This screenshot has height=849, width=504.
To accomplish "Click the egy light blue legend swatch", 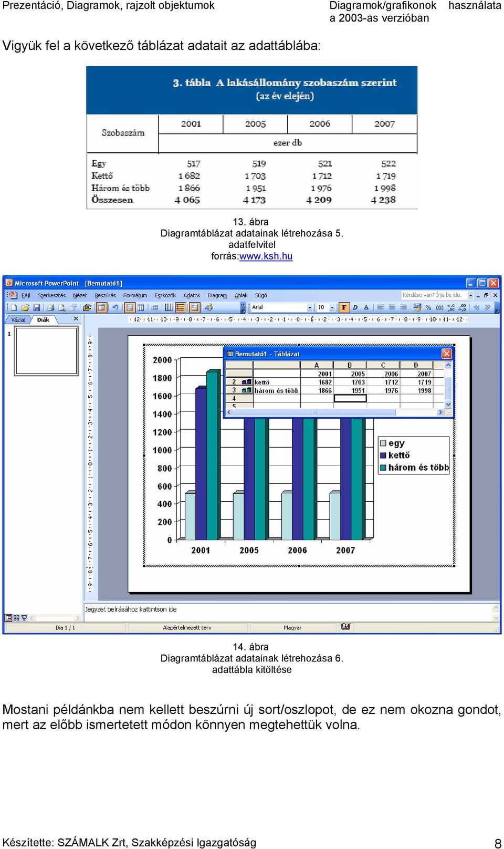I will [383, 443].
